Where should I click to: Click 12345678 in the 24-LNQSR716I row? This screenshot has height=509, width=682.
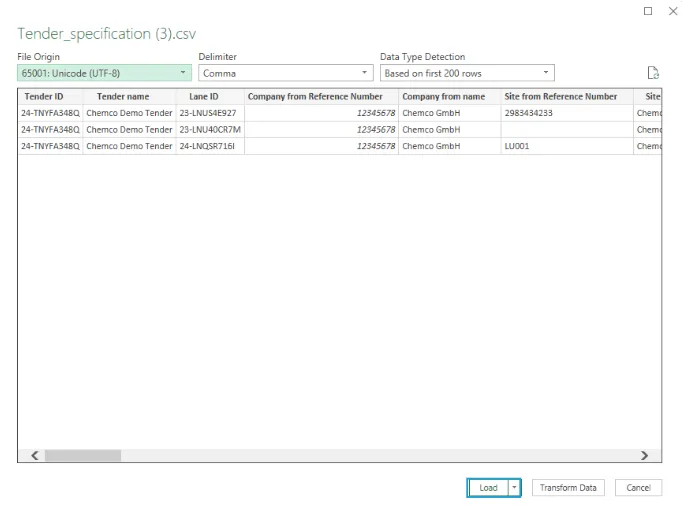pyautogui.click(x=321, y=146)
